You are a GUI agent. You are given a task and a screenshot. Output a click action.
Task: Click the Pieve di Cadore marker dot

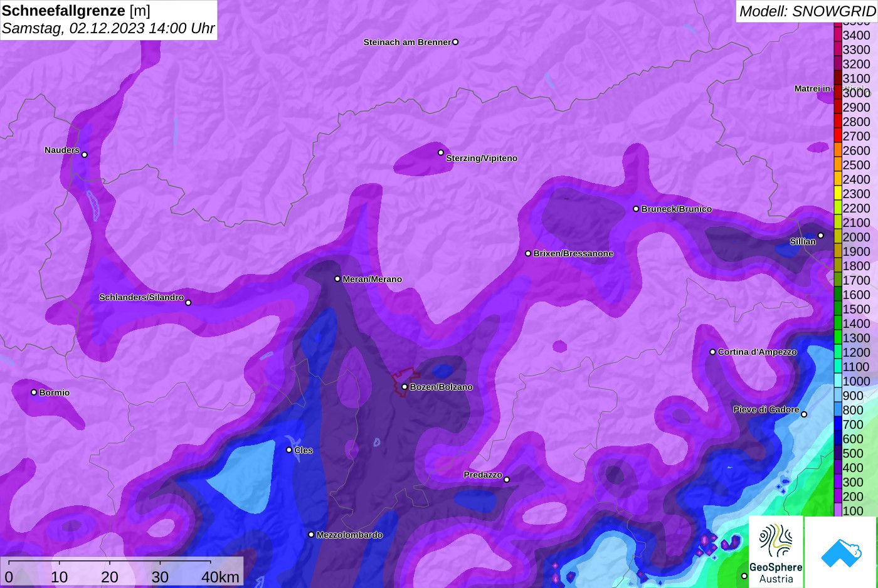804,414
